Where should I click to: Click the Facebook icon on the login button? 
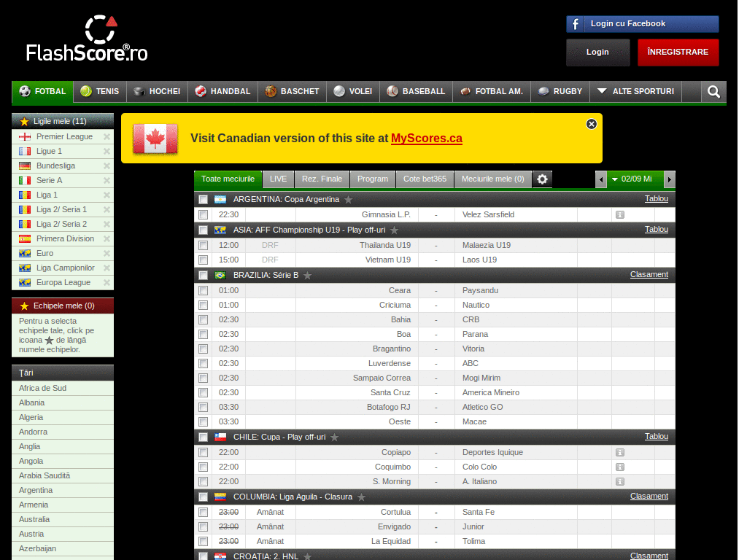574,23
